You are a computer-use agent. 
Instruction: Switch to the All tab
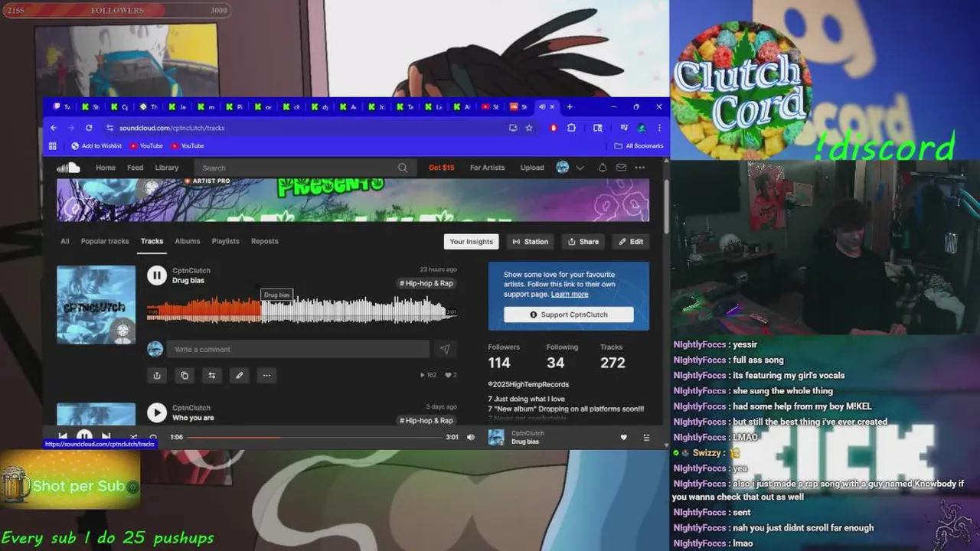65,241
